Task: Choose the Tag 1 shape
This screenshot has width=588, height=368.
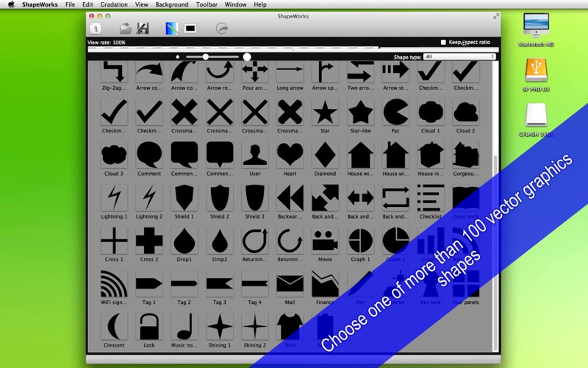Action: (149, 283)
